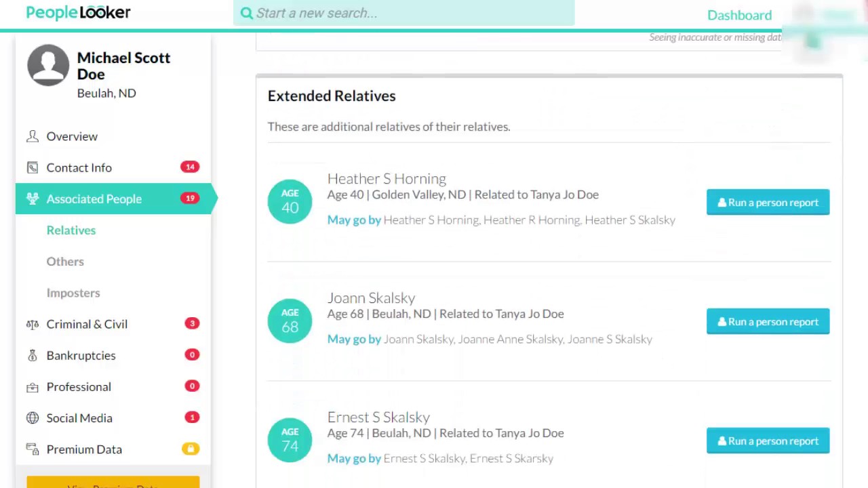Click the Bankruptcies money bag icon

pos(32,355)
